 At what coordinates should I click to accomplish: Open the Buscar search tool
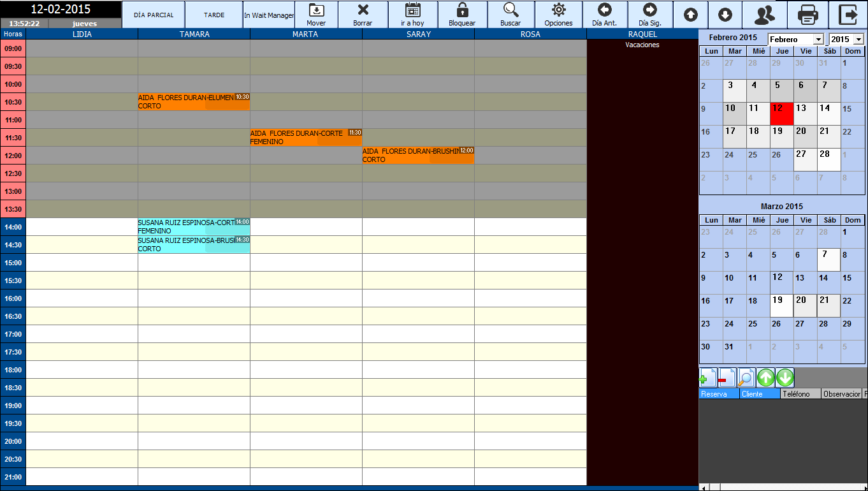[510, 15]
